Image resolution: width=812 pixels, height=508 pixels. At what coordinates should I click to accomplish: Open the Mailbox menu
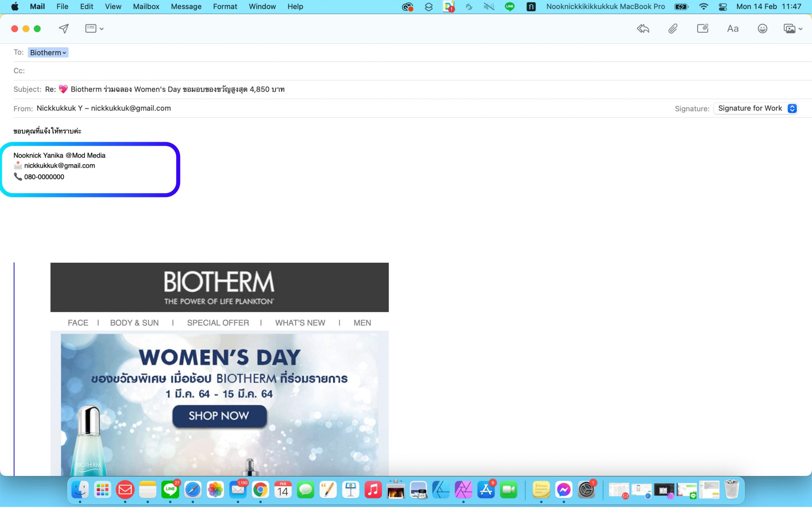[x=146, y=7]
